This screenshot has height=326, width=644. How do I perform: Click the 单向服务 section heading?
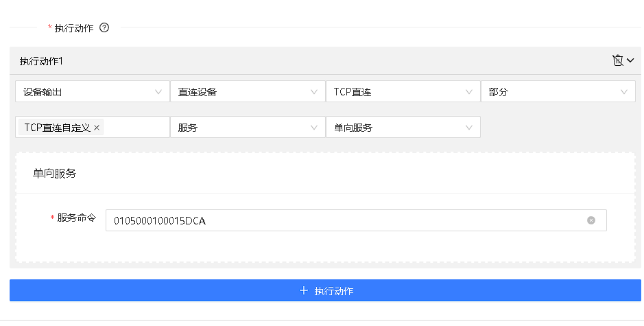pyautogui.click(x=54, y=174)
